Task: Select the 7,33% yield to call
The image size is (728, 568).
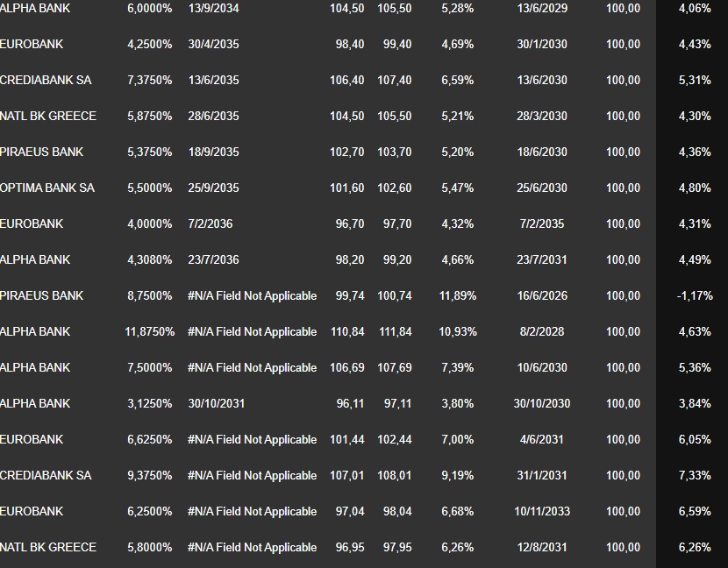Action: point(695,476)
